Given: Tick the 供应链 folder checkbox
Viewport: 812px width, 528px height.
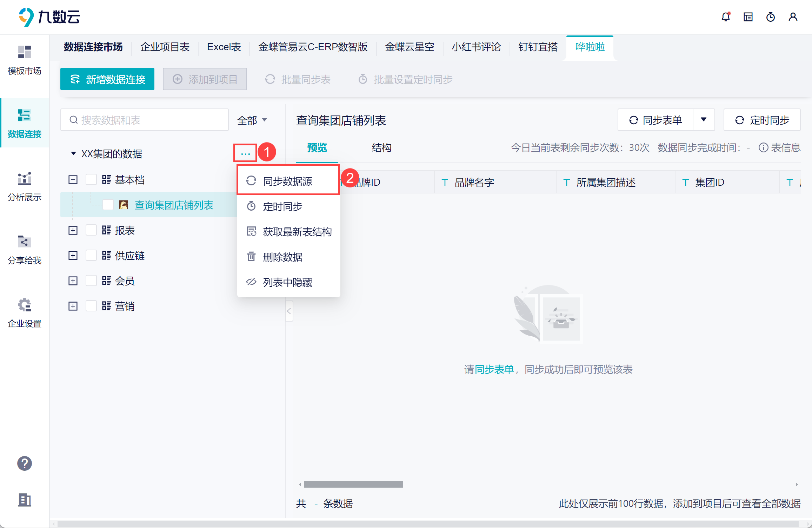Looking at the screenshot, I should (x=91, y=256).
